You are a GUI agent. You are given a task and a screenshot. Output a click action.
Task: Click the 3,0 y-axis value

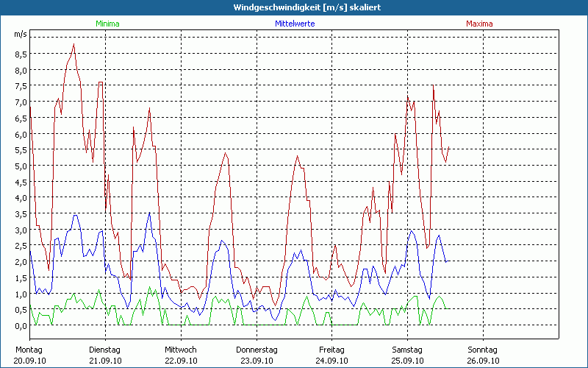coord(21,230)
